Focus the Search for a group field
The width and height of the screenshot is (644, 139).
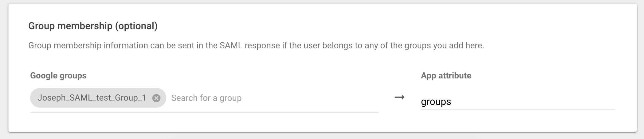pyautogui.click(x=206, y=98)
